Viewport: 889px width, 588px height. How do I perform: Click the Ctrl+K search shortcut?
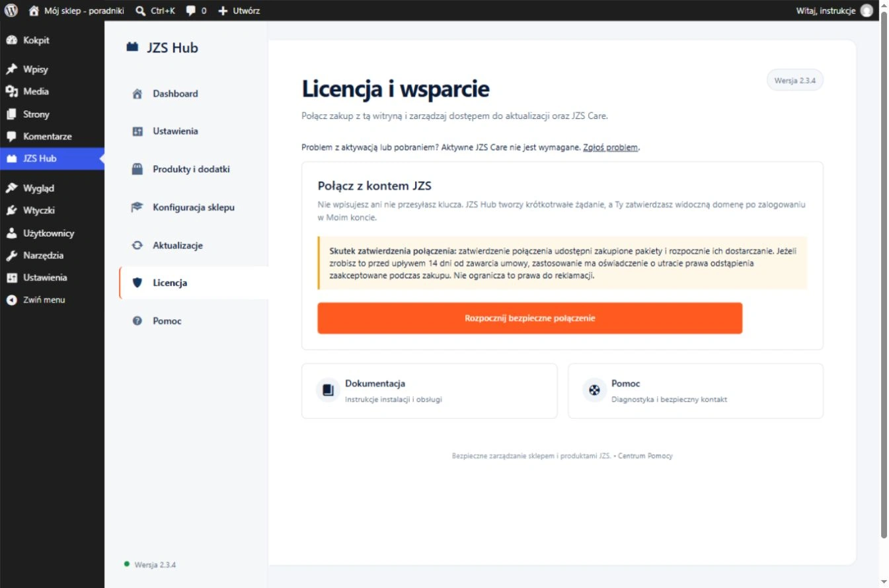click(155, 11)
